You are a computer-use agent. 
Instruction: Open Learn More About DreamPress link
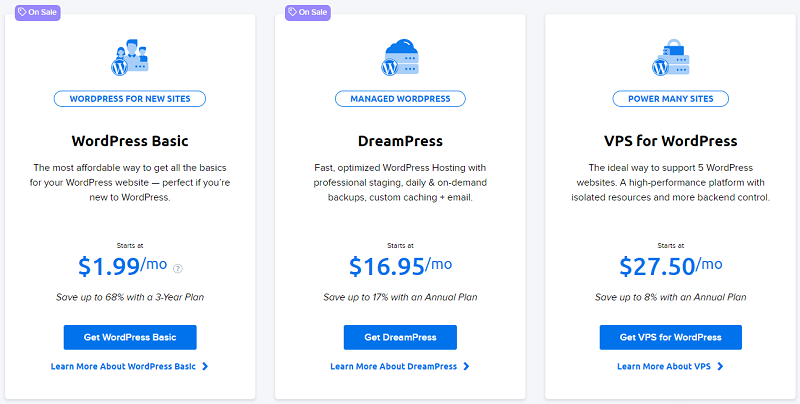pos(393,366)
